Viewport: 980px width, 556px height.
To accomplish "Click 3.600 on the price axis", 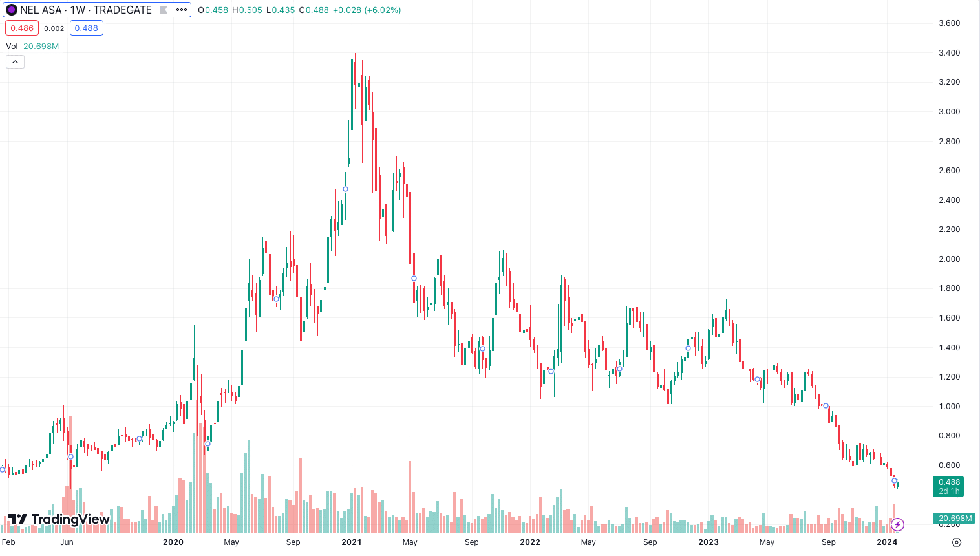I will [x=949, y=23].
